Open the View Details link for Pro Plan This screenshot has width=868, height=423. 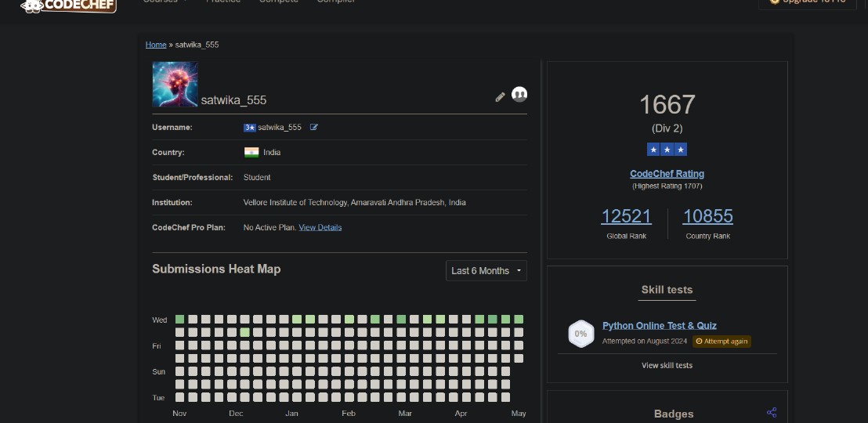click(x=320, y=227)
